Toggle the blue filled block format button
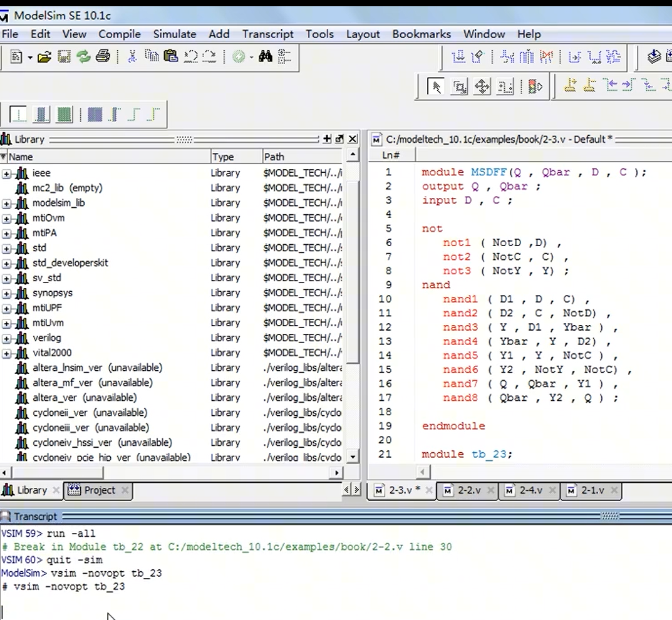 tap(95, 115)
